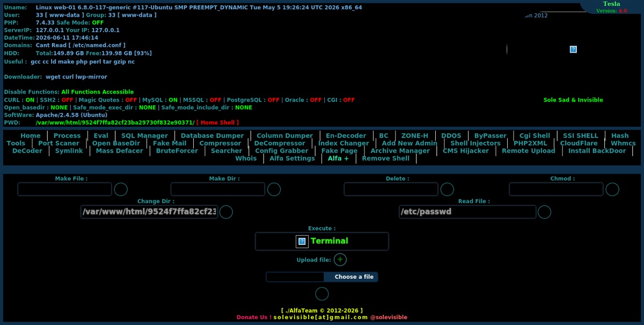Click the round submit button beside Make File
This screenshot has width=644, height=325.
(121, 189)
